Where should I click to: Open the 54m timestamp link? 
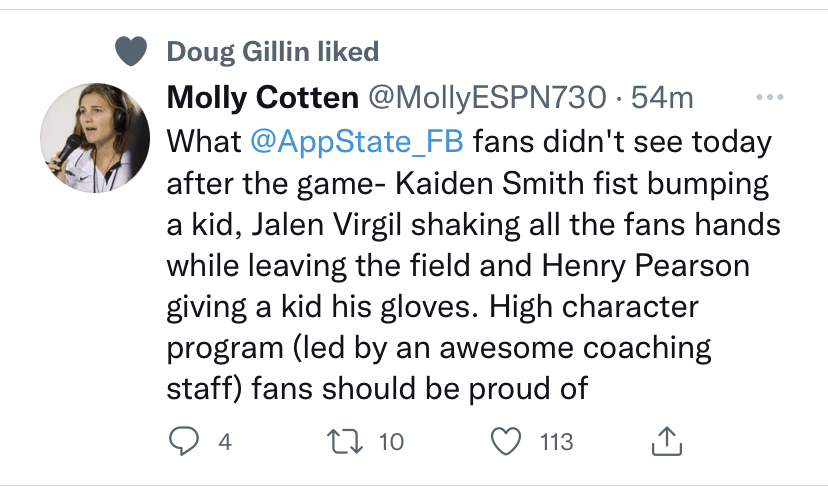tap(667, 98)
